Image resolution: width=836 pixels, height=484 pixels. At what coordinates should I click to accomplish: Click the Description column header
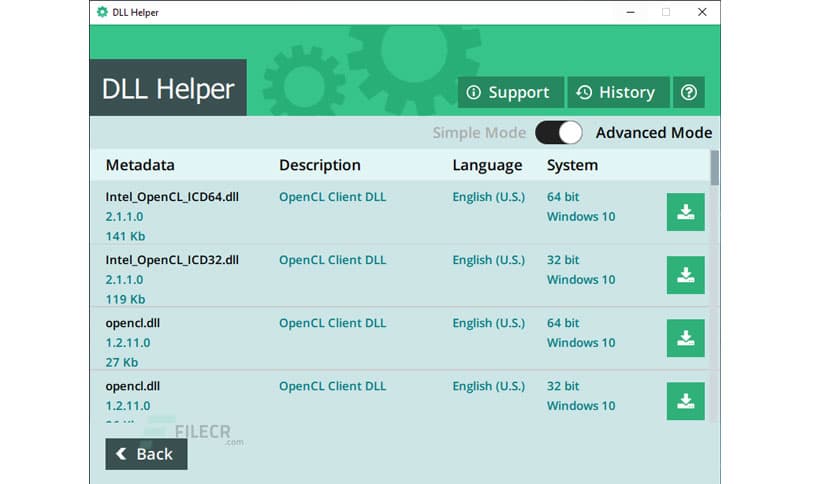click(x=320, y=165)
